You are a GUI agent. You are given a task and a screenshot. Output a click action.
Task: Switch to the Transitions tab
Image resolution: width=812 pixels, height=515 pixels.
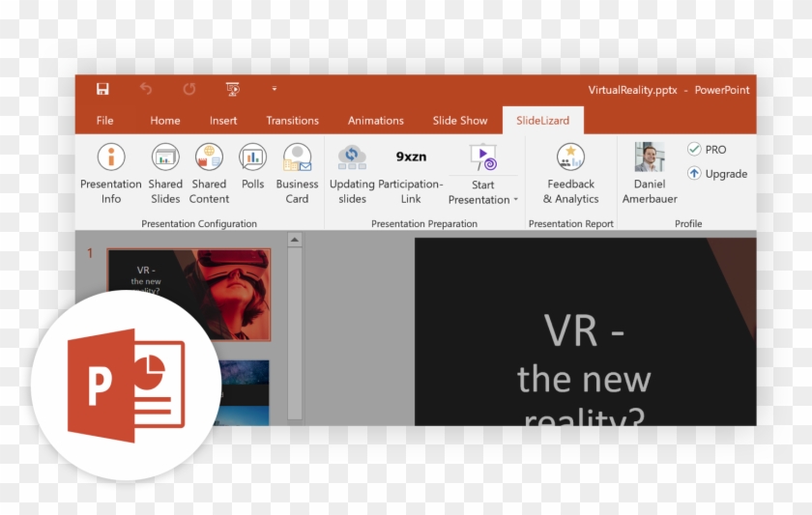point(292,121)
